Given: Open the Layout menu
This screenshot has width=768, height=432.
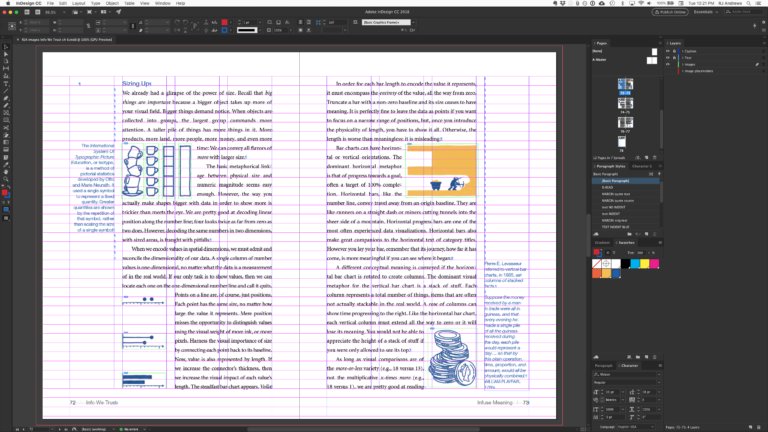Looking at the screenshot, I should point(78,3).
